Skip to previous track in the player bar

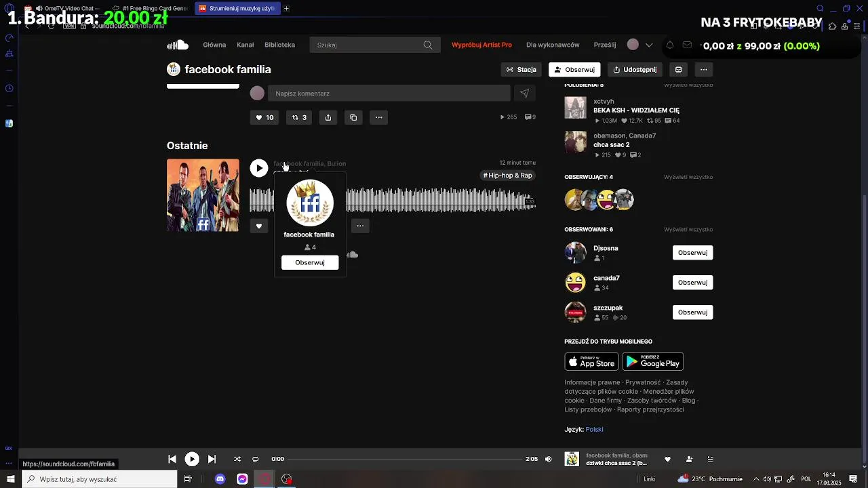[172, 460]
